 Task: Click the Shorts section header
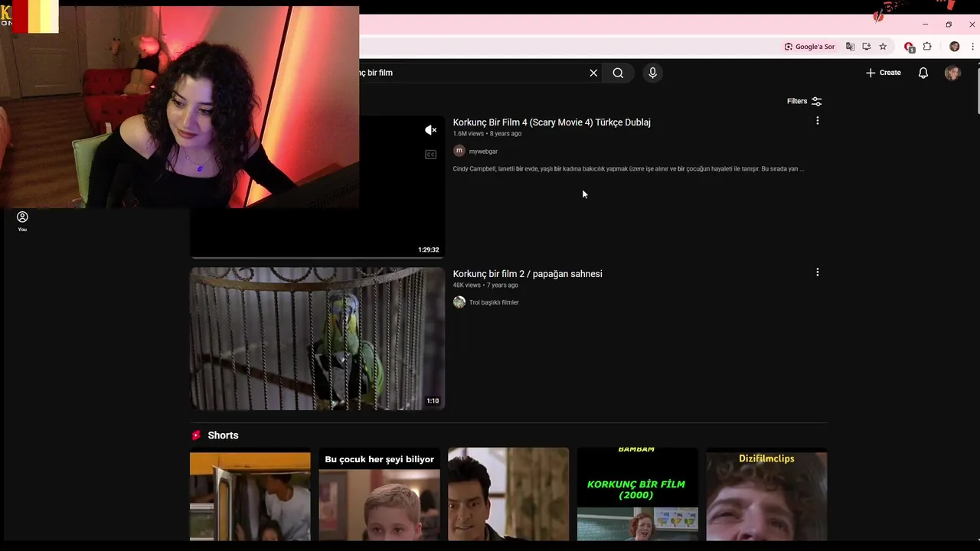tap(223, 435)
